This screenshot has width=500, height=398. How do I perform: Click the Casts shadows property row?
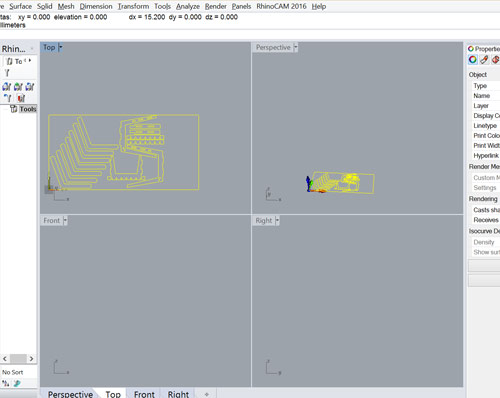click(x=486, y=210)
